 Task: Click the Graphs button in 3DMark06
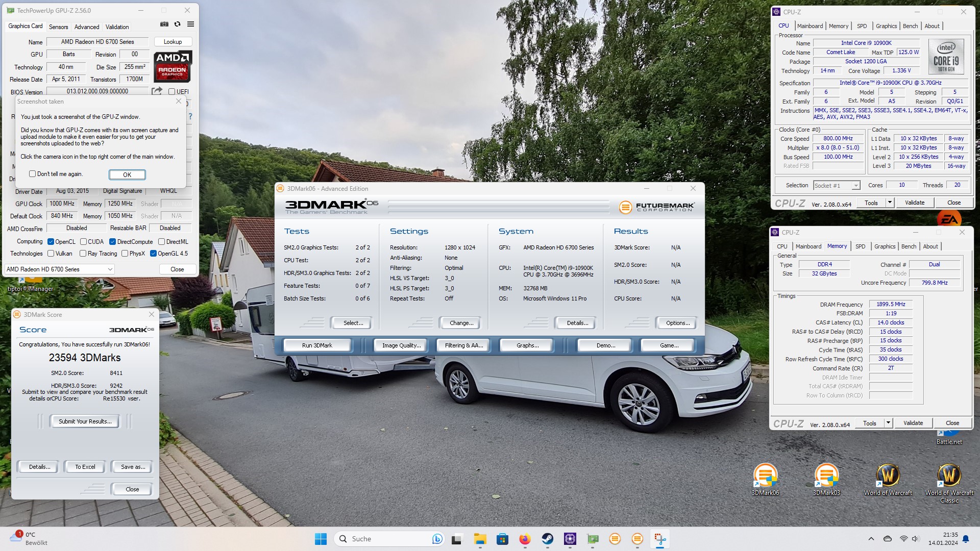pos(527,345)
